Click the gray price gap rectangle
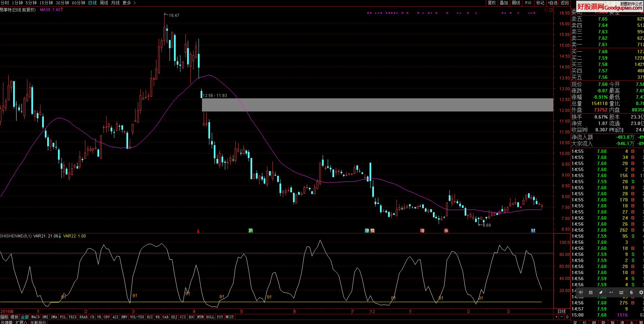 click(x=378, y=105)
